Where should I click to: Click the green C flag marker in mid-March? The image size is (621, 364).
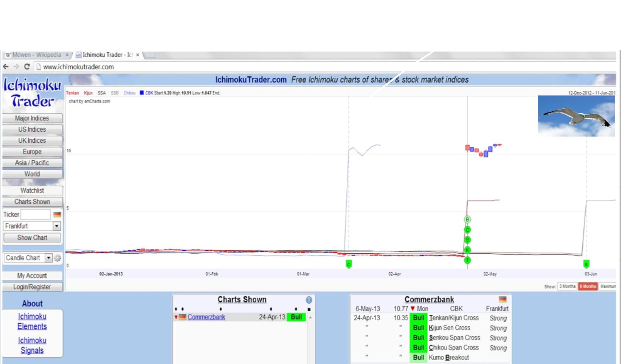coord(349,264)
